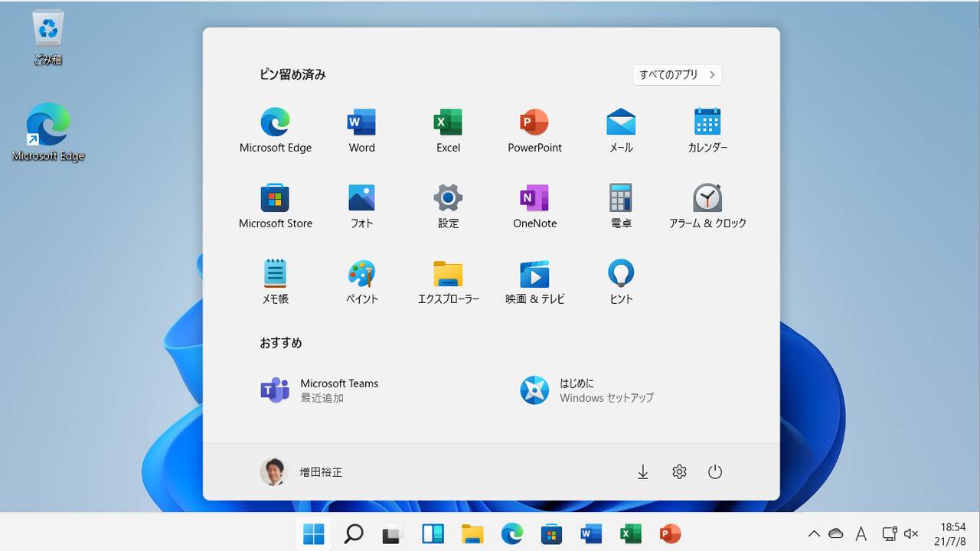Viewport: 980px width, 551px height.
Task: Click the IME input mode A indicator
Action: click(861, 533)
